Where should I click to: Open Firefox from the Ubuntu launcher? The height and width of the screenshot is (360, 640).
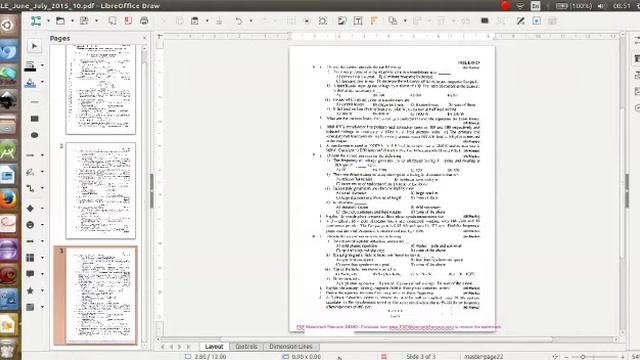9,200
